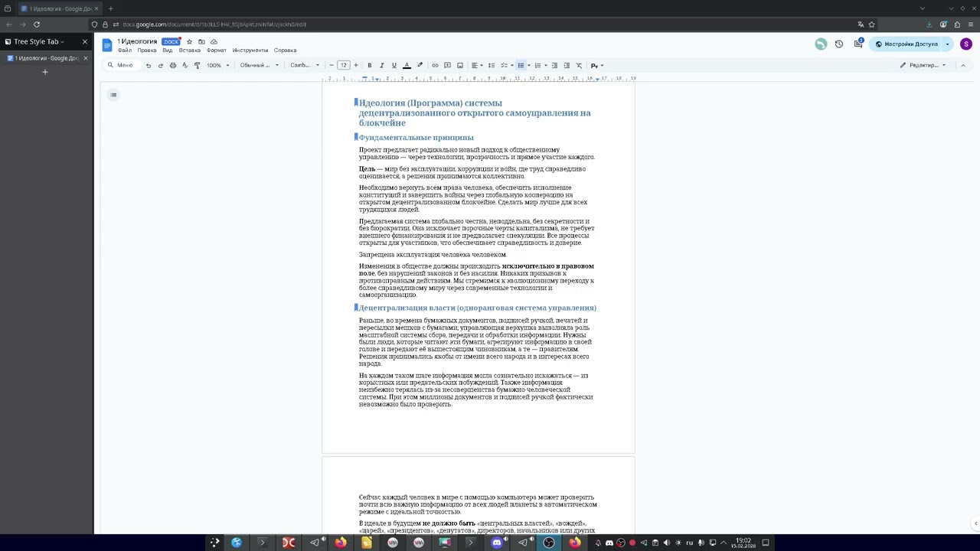This screenshot has width=980, height=551.
Task: Collapse the menus with the chevron
Action: 962,65
